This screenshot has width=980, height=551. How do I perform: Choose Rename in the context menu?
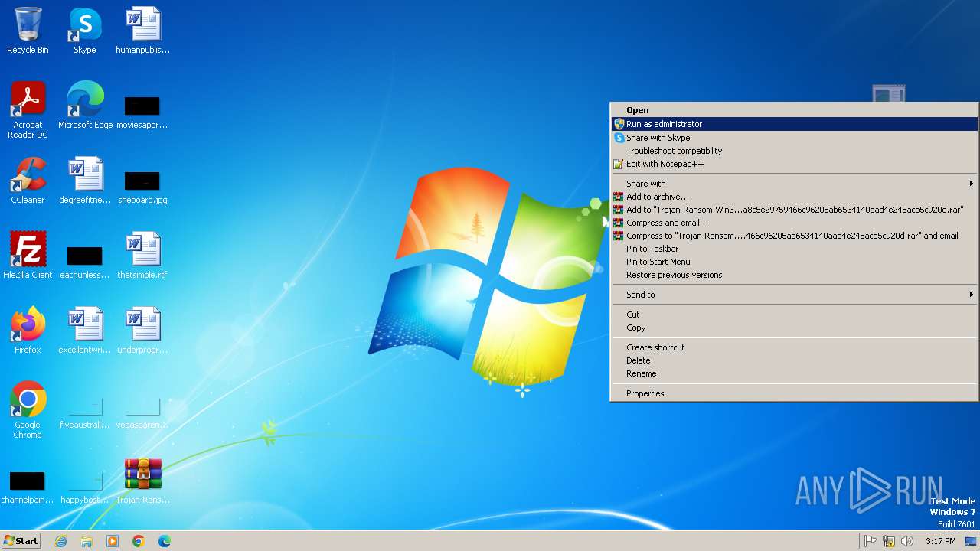(794, 373)
